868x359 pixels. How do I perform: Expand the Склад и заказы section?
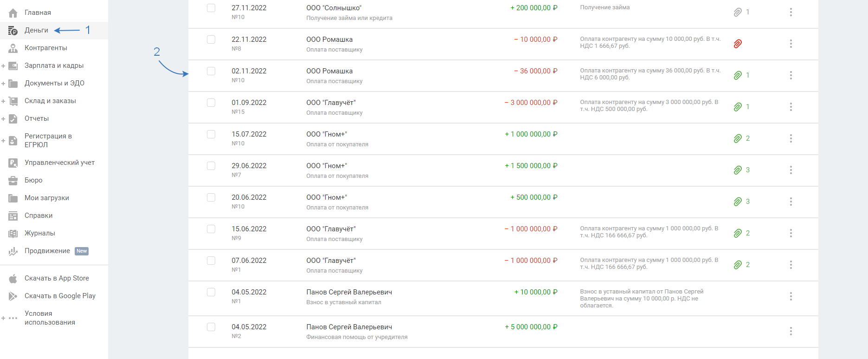[x=3, y=101]
